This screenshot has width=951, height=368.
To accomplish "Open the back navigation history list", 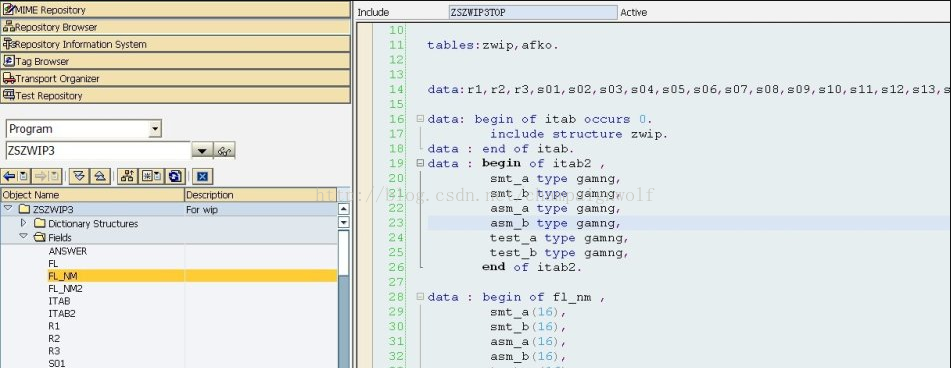I will [x=24, y=176].
